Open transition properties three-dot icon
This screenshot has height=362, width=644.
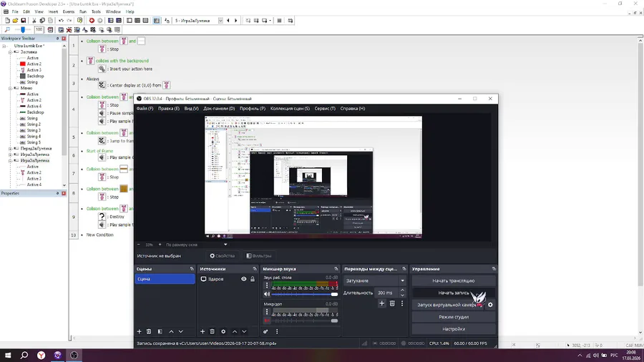tap(402, 303)
